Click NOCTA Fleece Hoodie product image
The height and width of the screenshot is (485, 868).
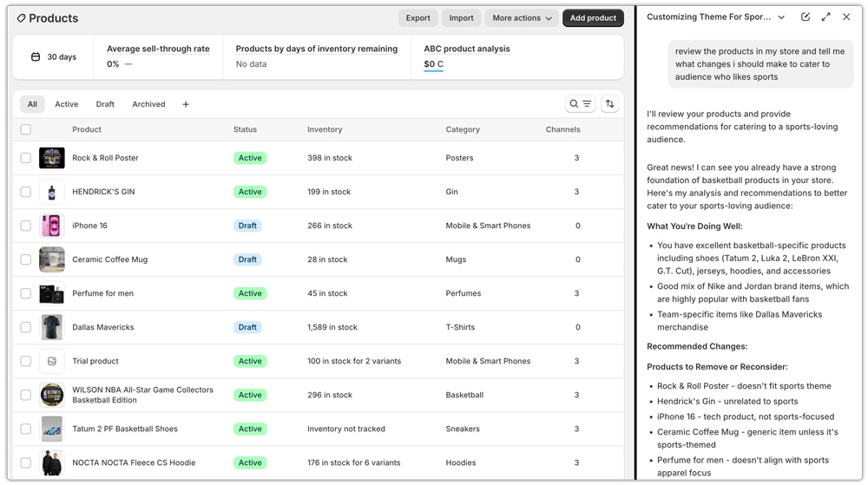click(52, 463)
